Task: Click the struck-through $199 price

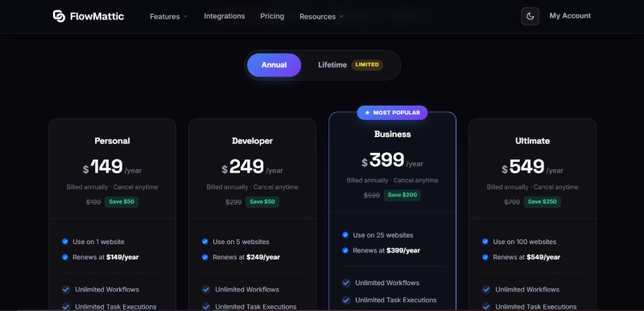Action: (93, 202)
